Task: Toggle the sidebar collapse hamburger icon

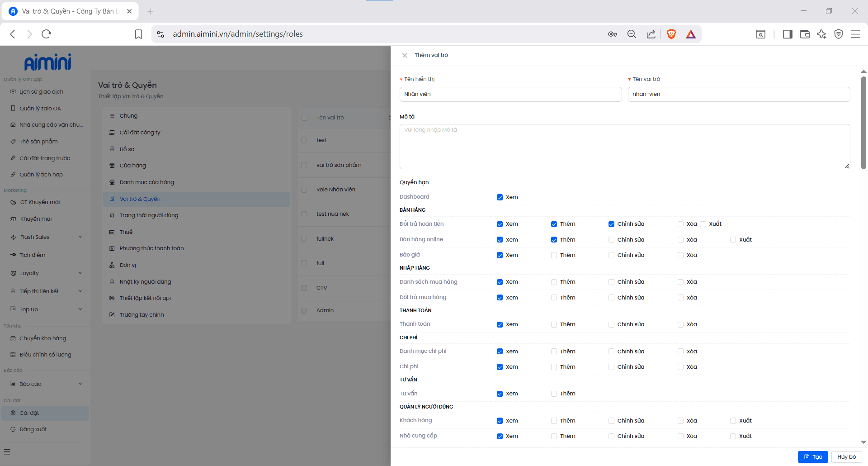Action: (x=7, y=452)
